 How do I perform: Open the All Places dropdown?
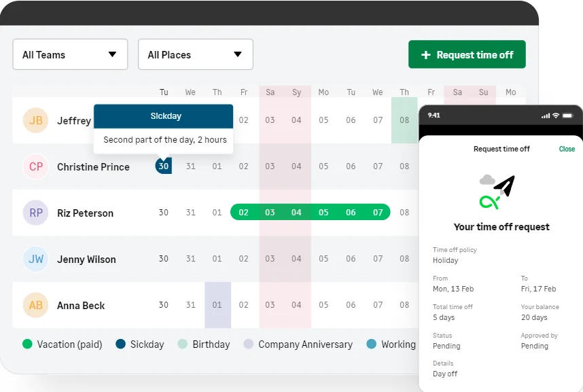(x=195, y=54)
